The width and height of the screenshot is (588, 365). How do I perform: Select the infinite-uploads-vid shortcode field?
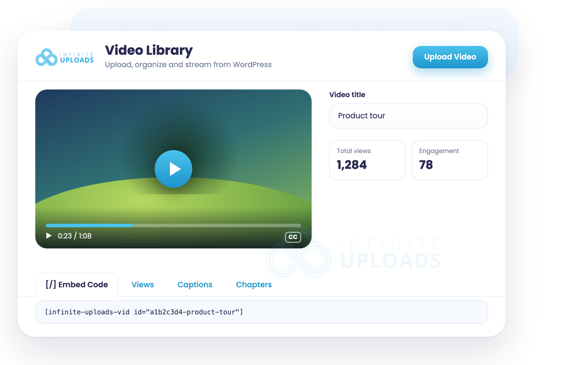[261, 312]
